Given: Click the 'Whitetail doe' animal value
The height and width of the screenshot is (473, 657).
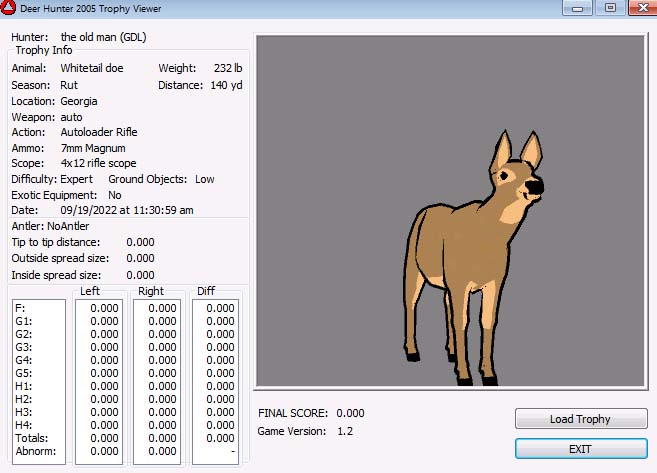Looking at the screenshot, I should 95,69.
